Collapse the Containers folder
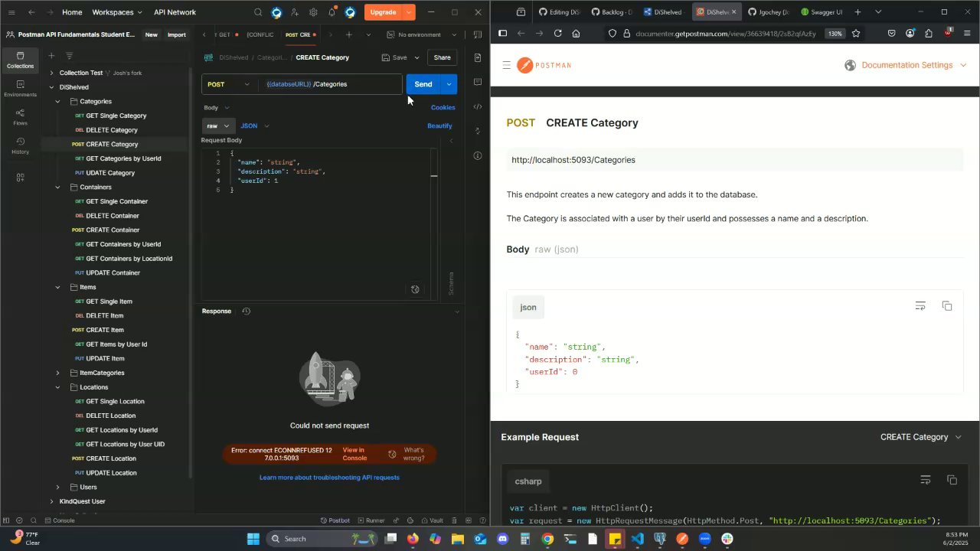 pyautogui.click(x=57, y=187)
